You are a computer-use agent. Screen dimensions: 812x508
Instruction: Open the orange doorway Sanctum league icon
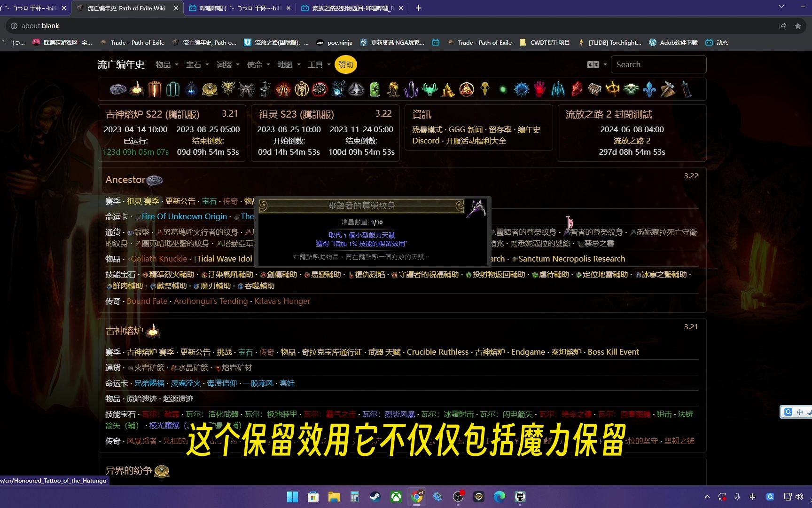[155, 89]
